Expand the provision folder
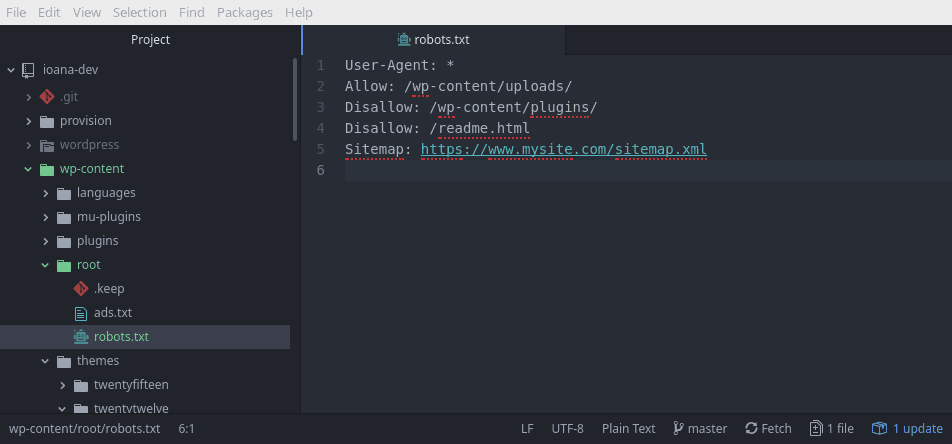Screen dimensions: 952x444 [29, 121]
